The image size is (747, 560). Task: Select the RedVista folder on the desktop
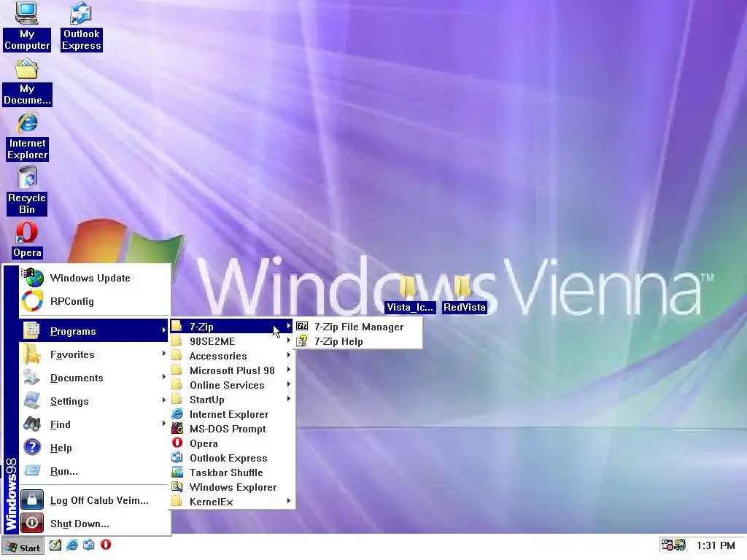464,294
